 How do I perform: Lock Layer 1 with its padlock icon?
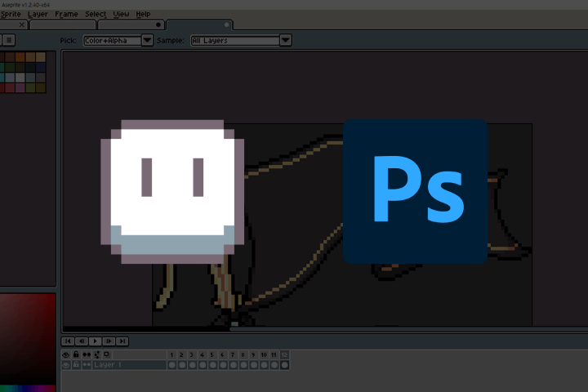pyautogui.click(x=76, y=365)
